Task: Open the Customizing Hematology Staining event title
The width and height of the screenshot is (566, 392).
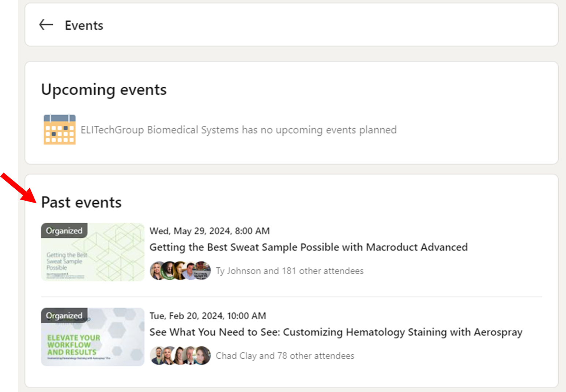Action: pos(336,332)
